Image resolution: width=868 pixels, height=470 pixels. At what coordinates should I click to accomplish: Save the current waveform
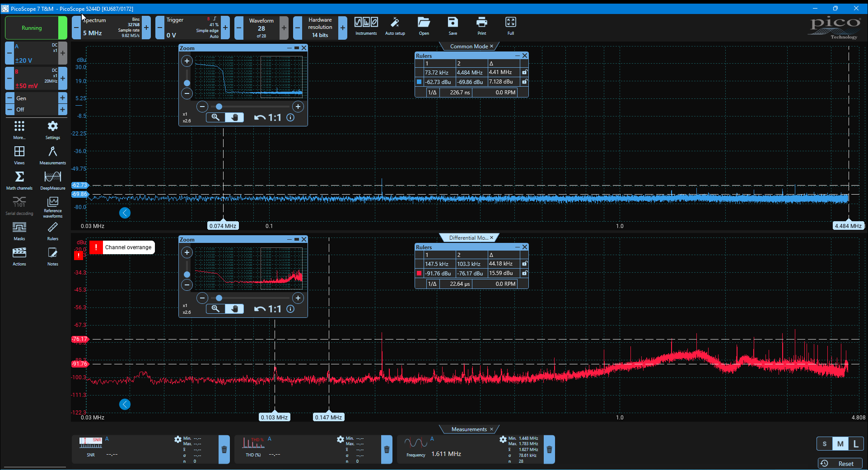(x=453, y=27)
